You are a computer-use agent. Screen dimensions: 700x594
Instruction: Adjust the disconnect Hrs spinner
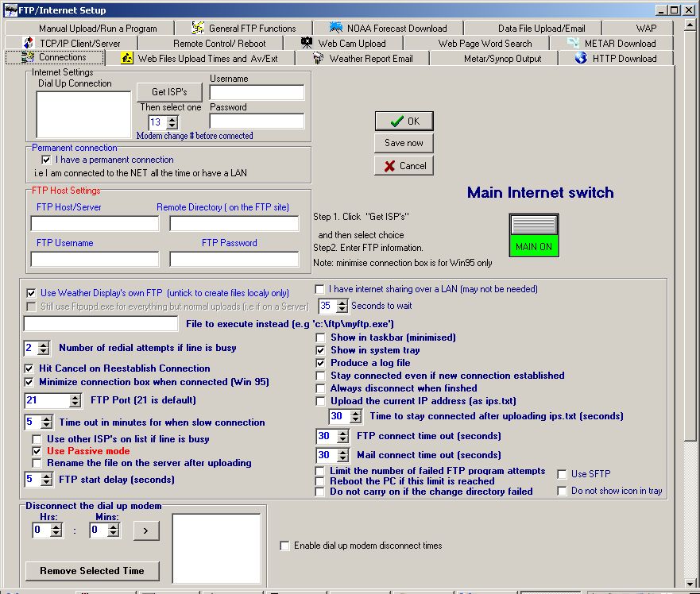click(56, 530)
